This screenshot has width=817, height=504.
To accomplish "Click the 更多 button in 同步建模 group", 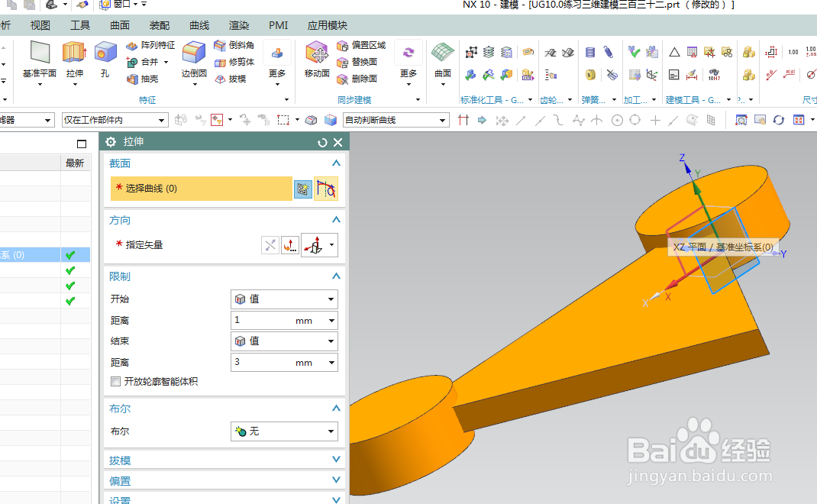I will [x=408, y=63].
